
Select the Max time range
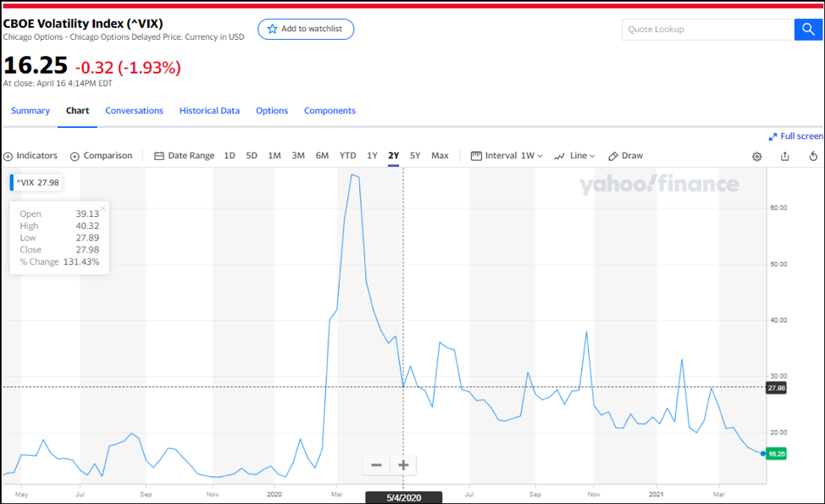440,156
